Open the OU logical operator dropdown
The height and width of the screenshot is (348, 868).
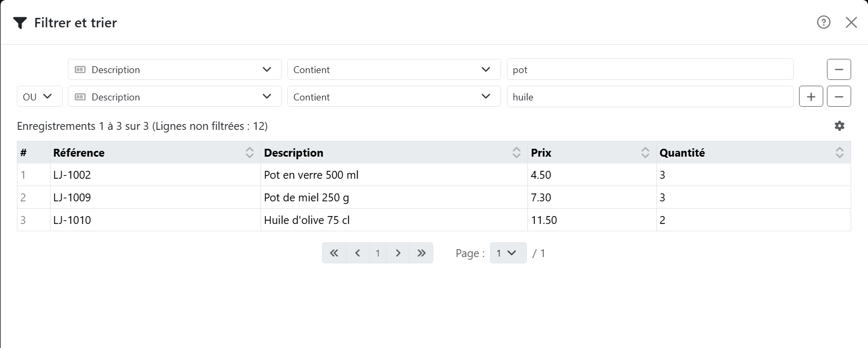(x=39, y=97)
